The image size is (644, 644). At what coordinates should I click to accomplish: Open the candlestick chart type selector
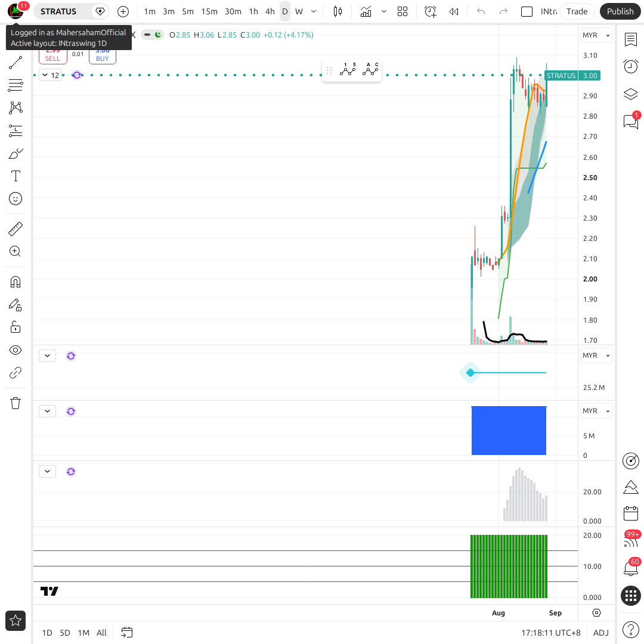pos(338,11)
